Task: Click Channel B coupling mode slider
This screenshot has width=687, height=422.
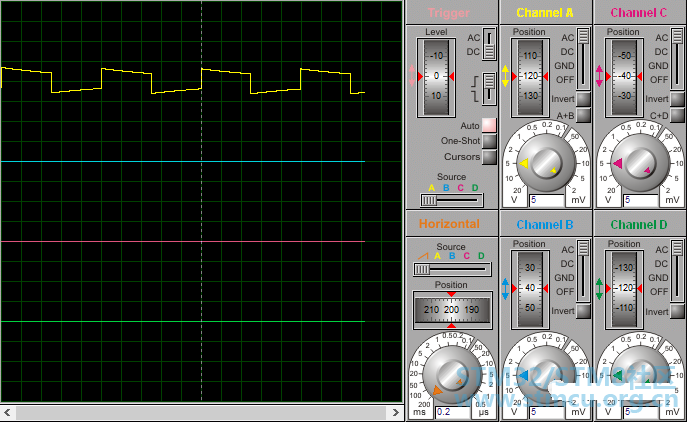Action: click(583, 271)
